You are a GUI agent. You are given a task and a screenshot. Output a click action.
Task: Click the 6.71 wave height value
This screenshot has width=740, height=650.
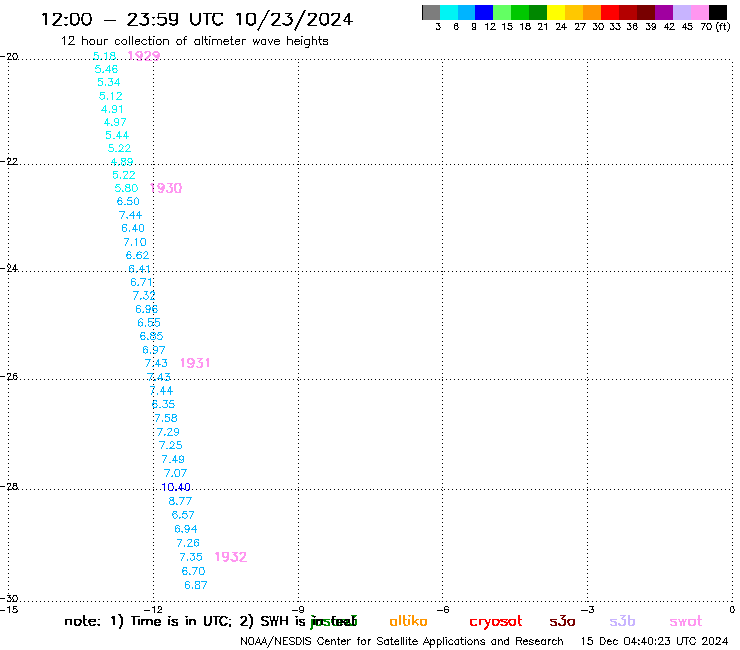(142, 282)
